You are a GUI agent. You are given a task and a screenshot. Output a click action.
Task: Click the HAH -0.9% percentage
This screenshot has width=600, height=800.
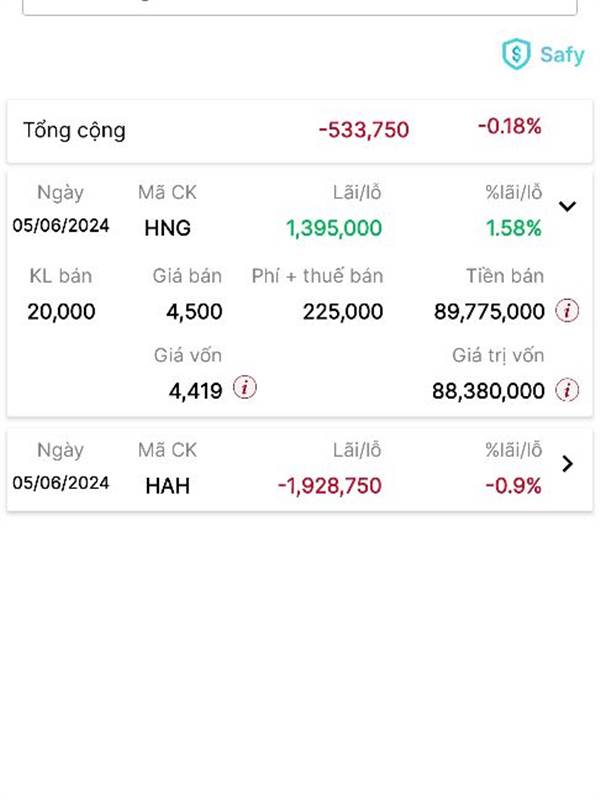pyautogui.click(x=513, y=486)
